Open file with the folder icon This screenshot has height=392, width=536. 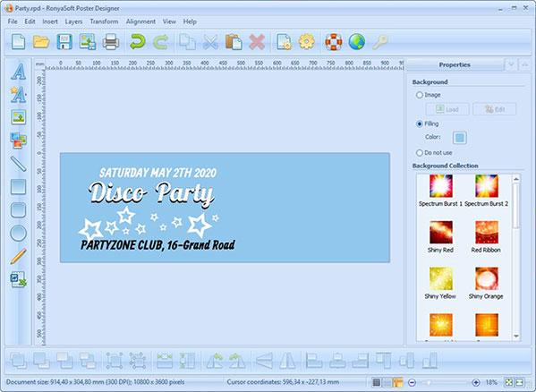coord(41,42)
